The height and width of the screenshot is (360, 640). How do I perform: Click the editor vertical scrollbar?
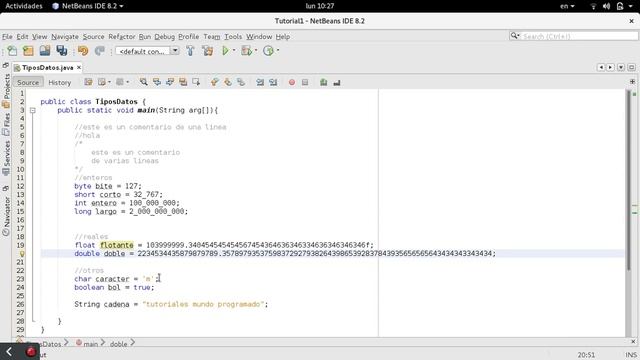[x=628, y=180]
